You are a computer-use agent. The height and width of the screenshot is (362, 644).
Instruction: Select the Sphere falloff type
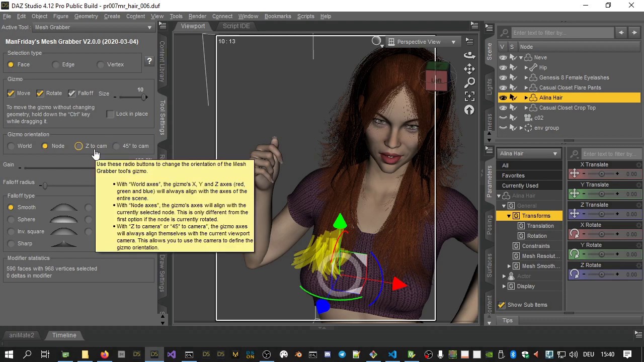tap(11, 219)
